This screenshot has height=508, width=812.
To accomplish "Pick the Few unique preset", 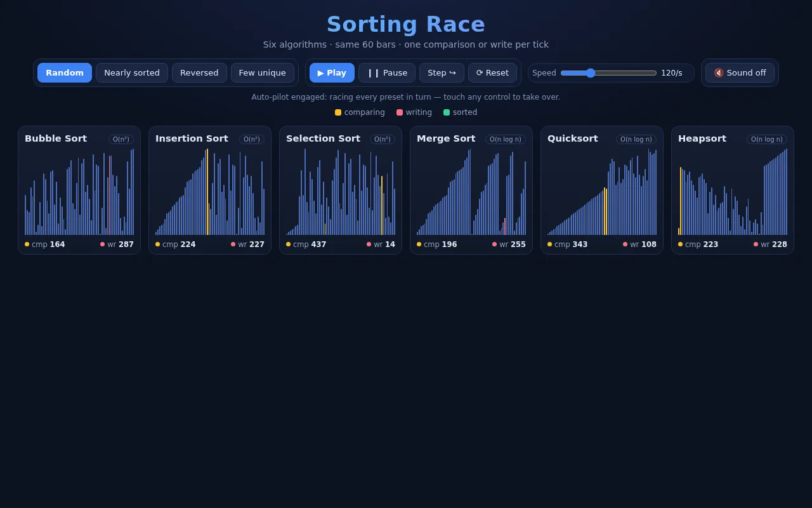I will click(x=263, y=72).
